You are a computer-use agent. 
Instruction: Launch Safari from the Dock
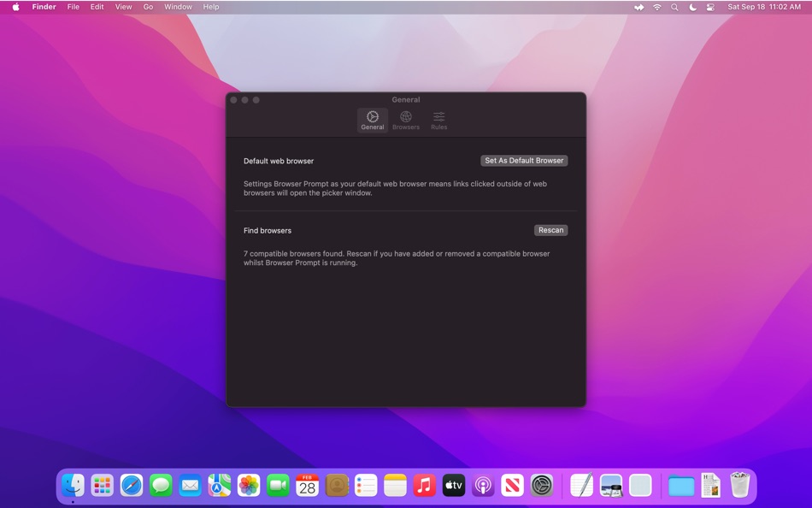[x=132, y=486]
